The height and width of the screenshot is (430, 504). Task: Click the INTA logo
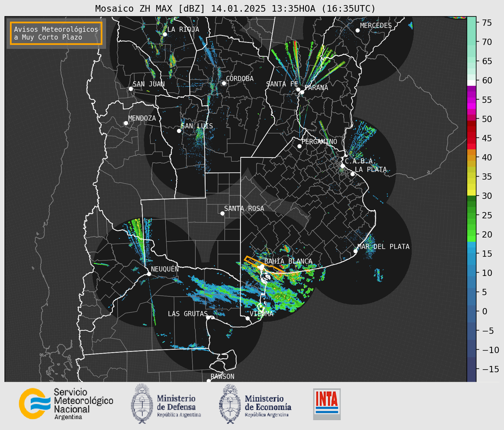(327, 404)
